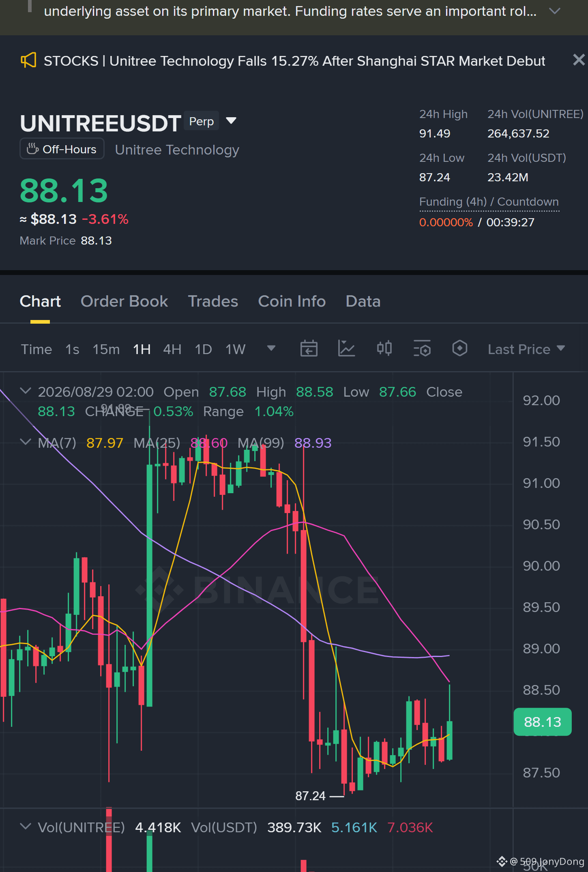588x872 pixels.
Task: Click the green 88.13 price axis tag
Action: 543,722
